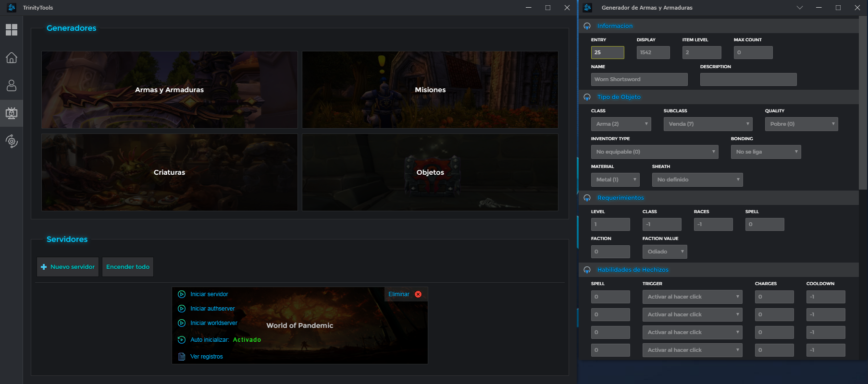Open the first spell TRIGGER dropdown
The height and width of the screenshot is (384, 868).
pos(693,297)
